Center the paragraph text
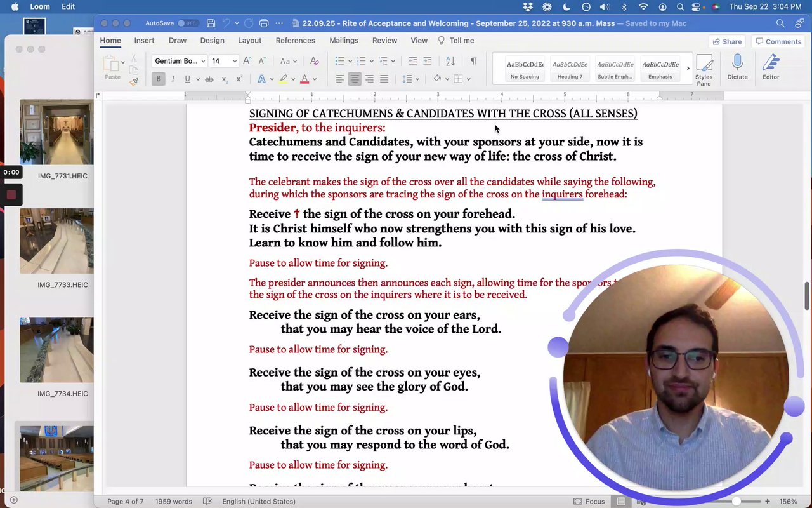 pyautogui.click(x=355, y=79)
